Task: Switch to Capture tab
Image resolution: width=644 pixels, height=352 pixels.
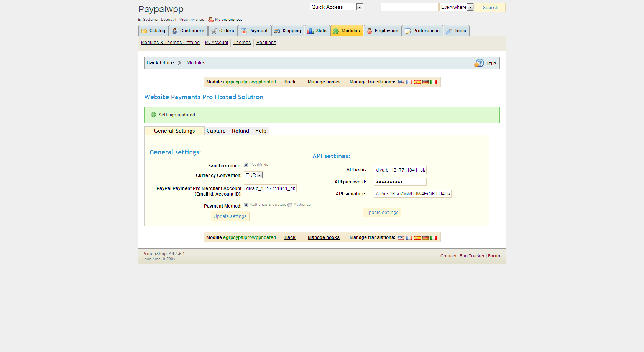Action: coord(216,131)
